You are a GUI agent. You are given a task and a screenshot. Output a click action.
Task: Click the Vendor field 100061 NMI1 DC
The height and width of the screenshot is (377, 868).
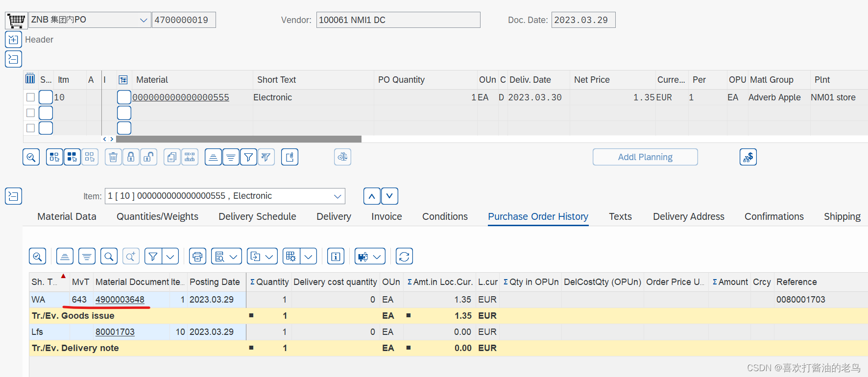point(398,20)
